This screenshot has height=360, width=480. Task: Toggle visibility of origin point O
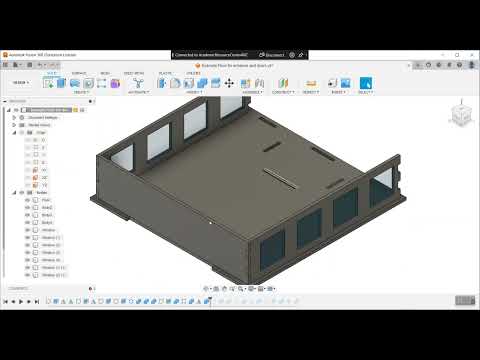point(28,140)
